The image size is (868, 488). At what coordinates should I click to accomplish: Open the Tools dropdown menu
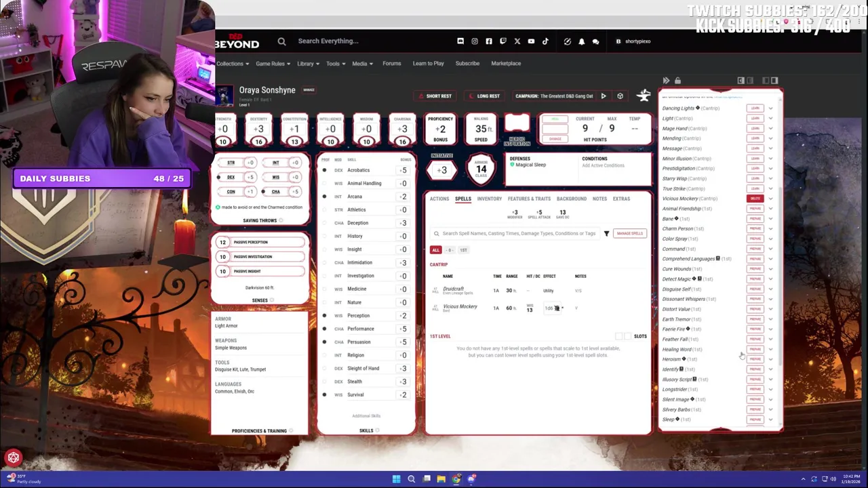(335, 64)
